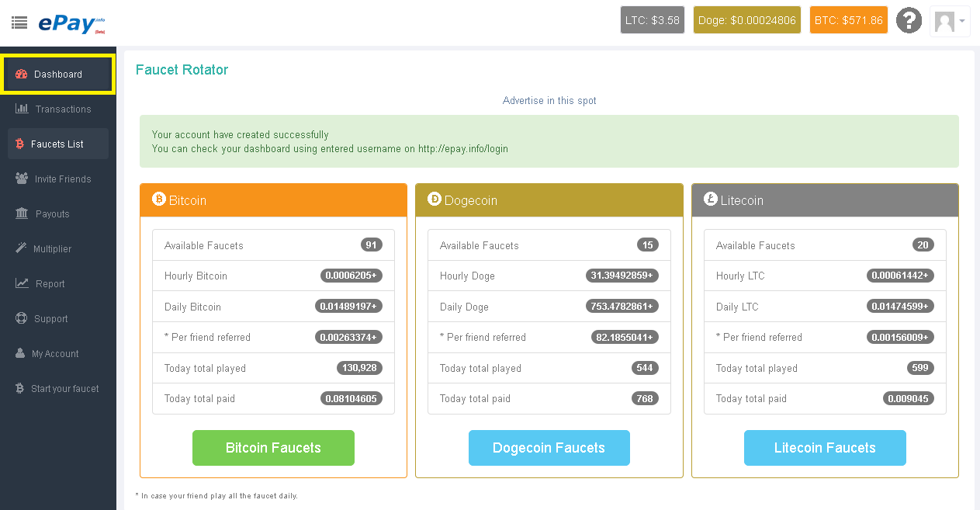Open Dashboard in the sidebar
The width and height of the screenshot is (980, 510).
coord(58,75)
